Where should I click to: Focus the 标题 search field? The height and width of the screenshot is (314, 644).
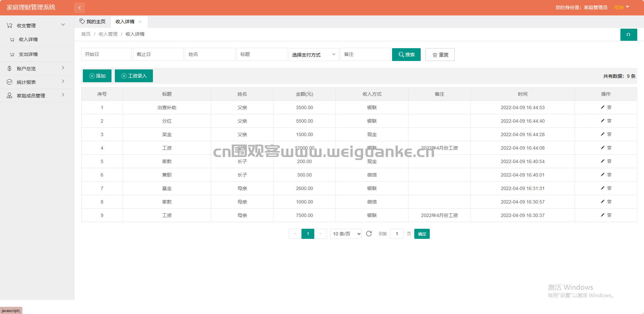click(262, 54)
